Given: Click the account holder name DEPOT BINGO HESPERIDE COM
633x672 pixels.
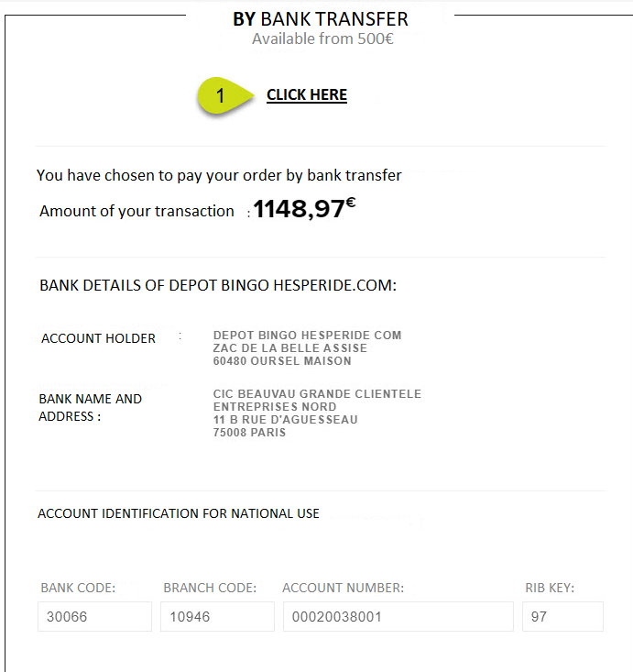Looking at the screenshot, I should click(307, 336).
